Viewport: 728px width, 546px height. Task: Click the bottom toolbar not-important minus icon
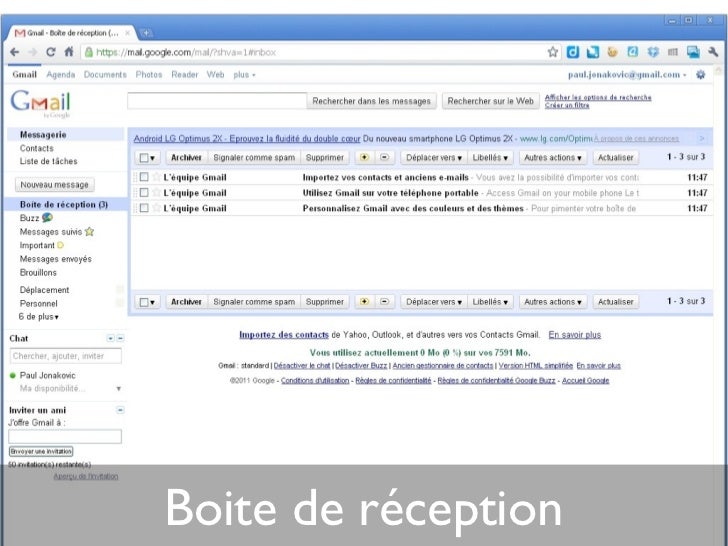(x=384, y=301)
